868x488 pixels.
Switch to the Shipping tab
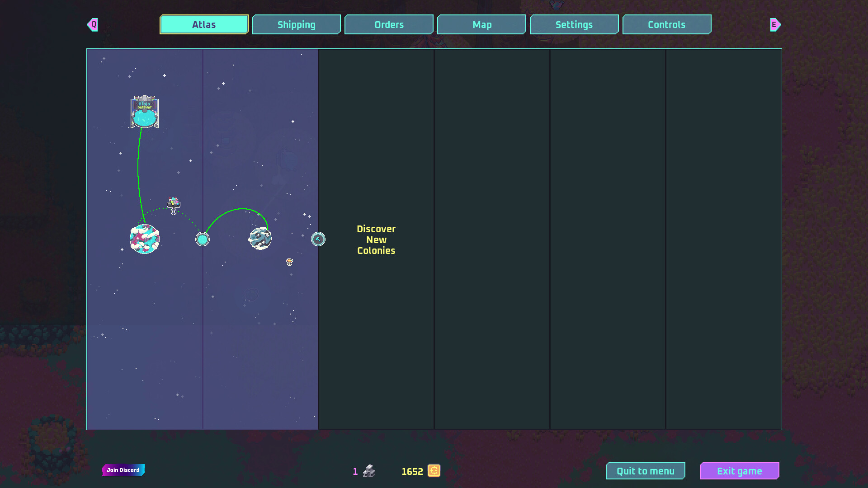point(296,24)
